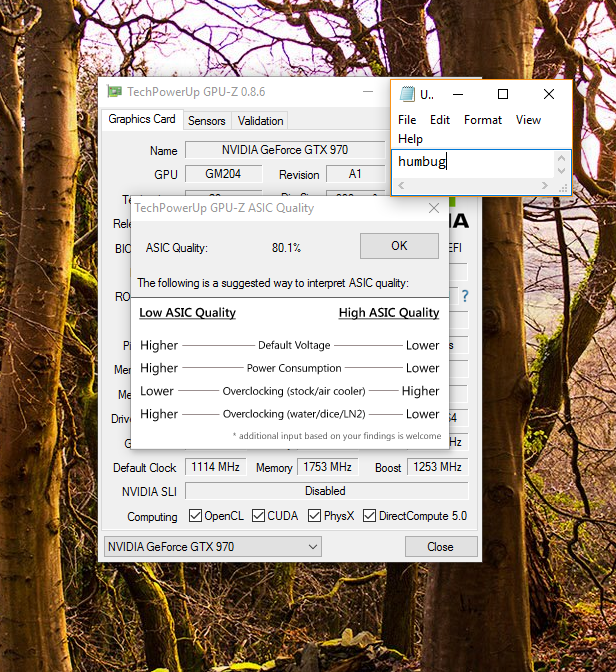Open Notepad's Format menu
616x672 pixels.
pyautogui.click(x=483, y=120)
